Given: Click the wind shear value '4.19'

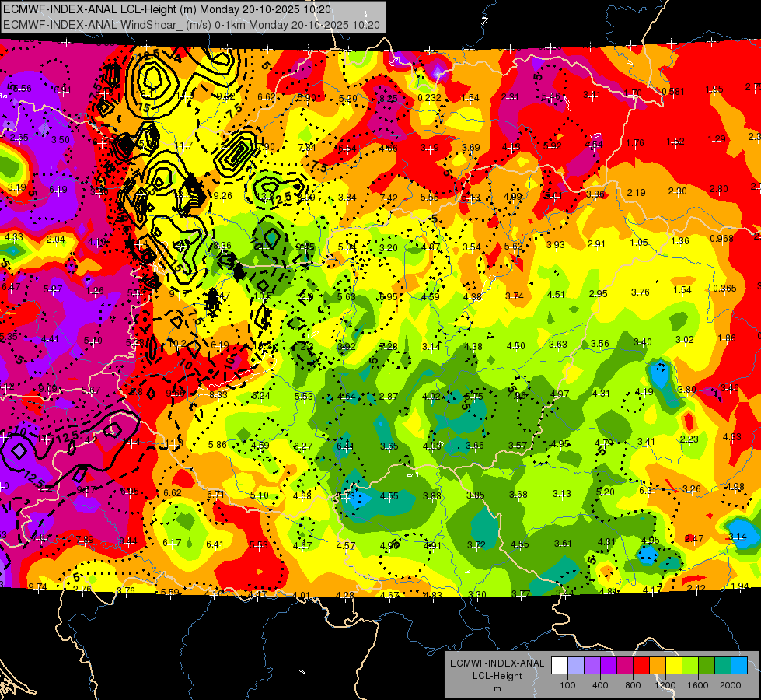Looking at the screenshot, I should 644,392.
